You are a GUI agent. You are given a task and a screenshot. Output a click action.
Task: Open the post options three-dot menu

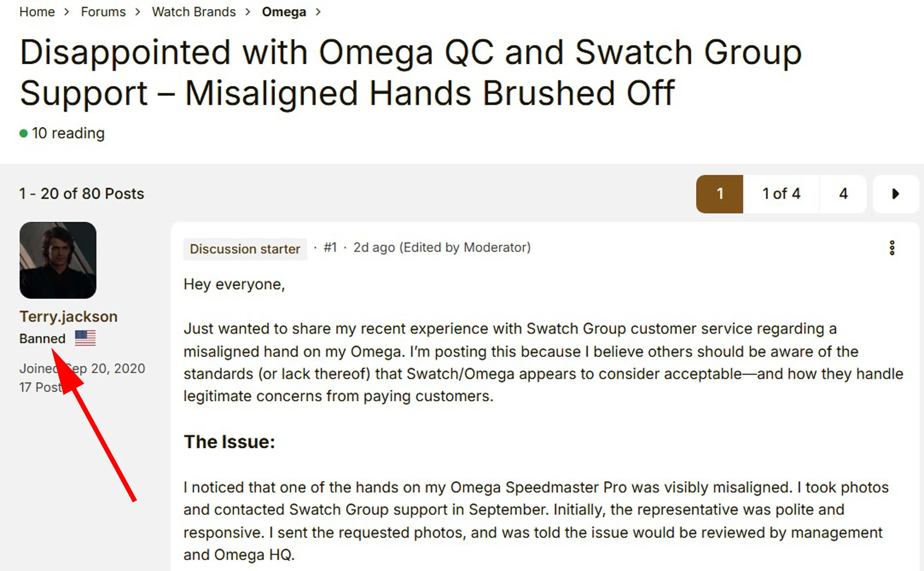pos(892,248)
